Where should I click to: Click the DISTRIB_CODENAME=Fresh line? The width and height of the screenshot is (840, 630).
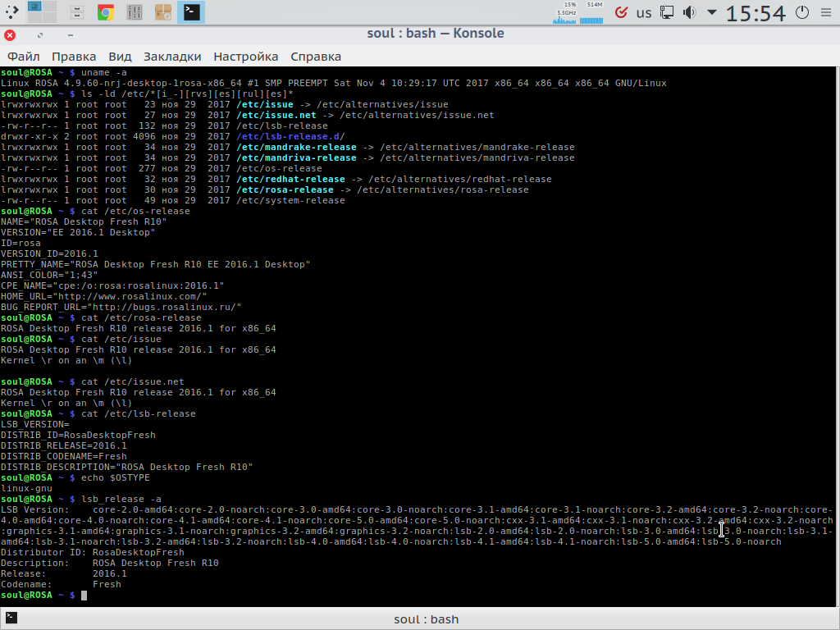(64, 456)
